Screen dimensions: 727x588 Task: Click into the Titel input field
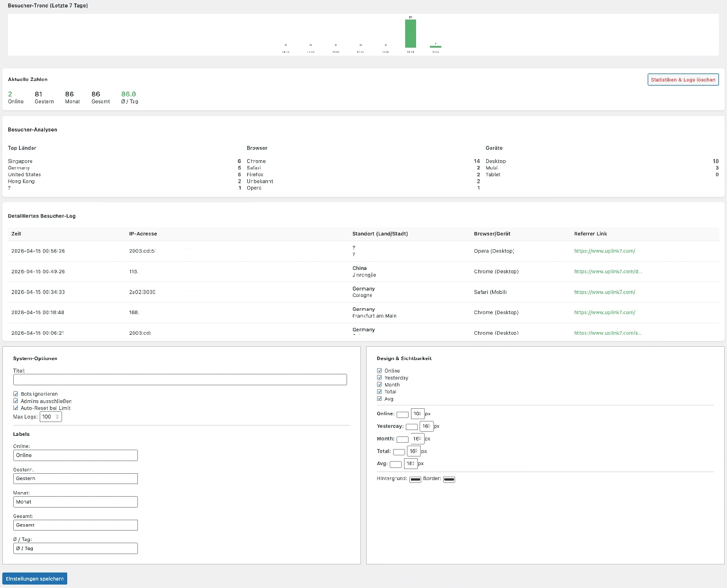coord(180,380)
